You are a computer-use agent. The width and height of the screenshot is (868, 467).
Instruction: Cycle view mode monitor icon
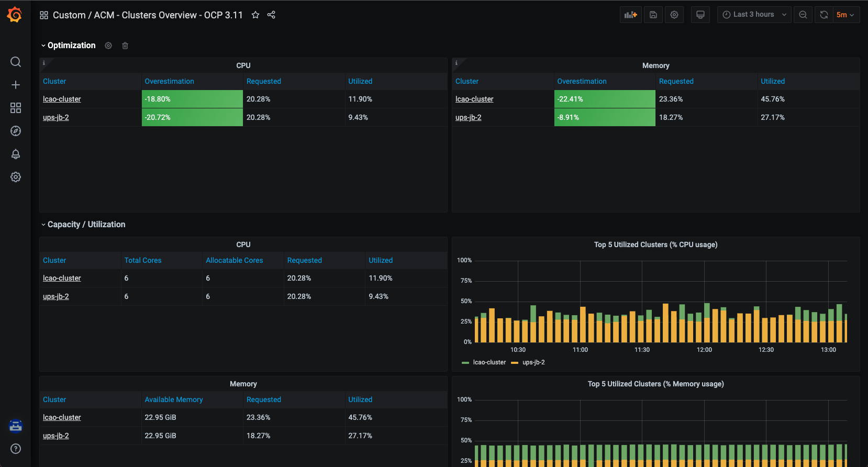pos(700,15)
